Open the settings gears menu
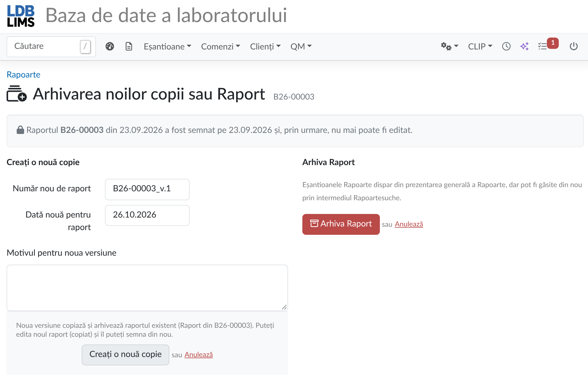 coord(449,46)
